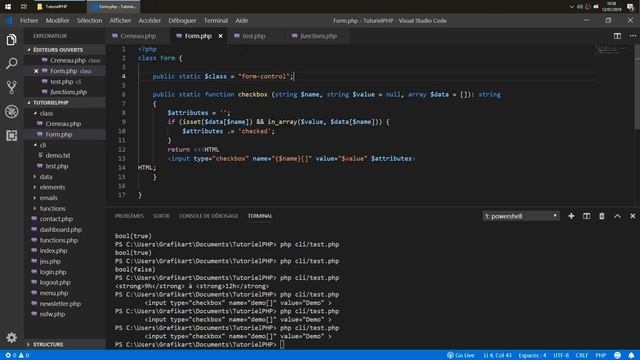The image size is (640, 360).
Task: Open the Afficher menu
Action: (120, 20)
